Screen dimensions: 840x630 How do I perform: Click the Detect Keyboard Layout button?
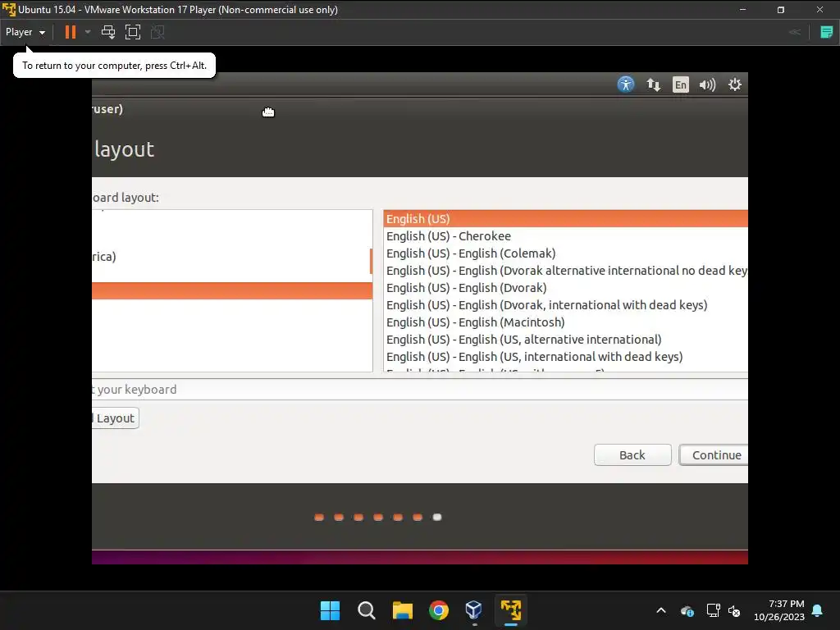(x=115, y=418)
